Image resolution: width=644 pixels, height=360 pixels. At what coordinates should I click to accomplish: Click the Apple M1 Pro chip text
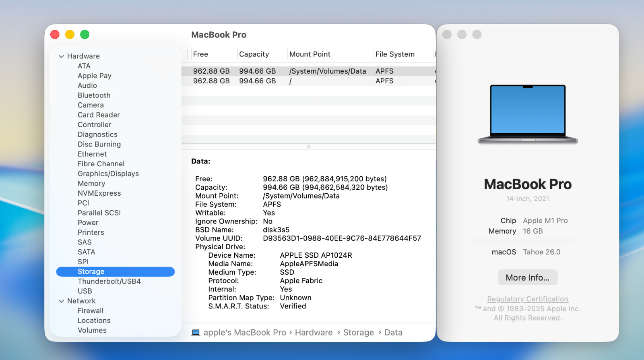(545, 221)
